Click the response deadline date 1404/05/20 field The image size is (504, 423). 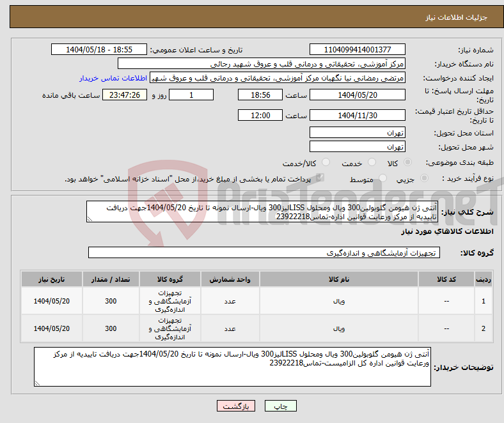click(x=357, y=95)
